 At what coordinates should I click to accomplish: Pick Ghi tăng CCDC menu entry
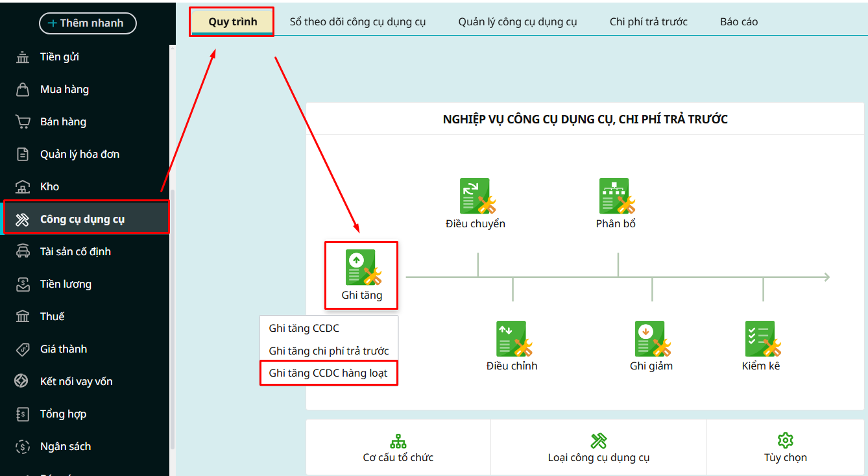[x=304, y=329]
